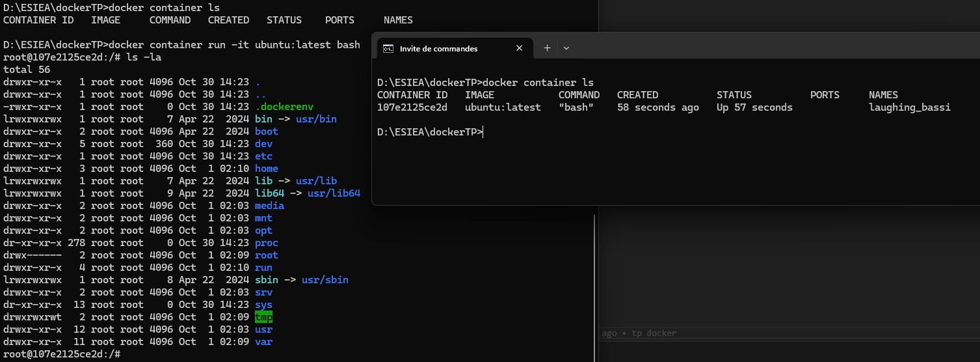980x362 pixels.
Task: Open a new terminal tab with plus
Action: (x=547, y=48)
